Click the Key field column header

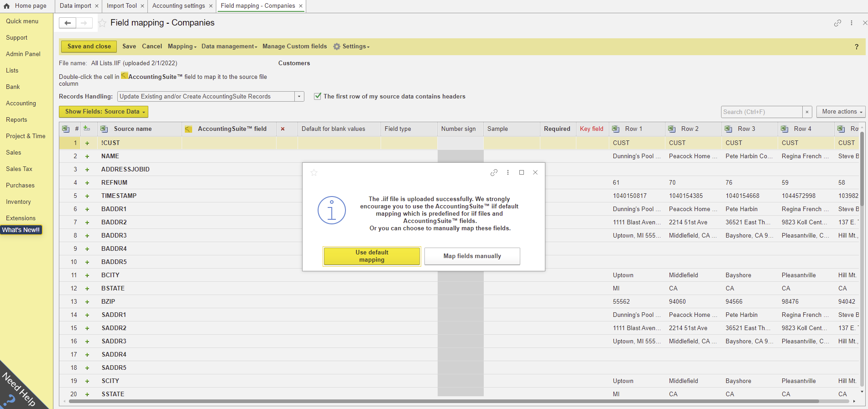click(592, 129)
